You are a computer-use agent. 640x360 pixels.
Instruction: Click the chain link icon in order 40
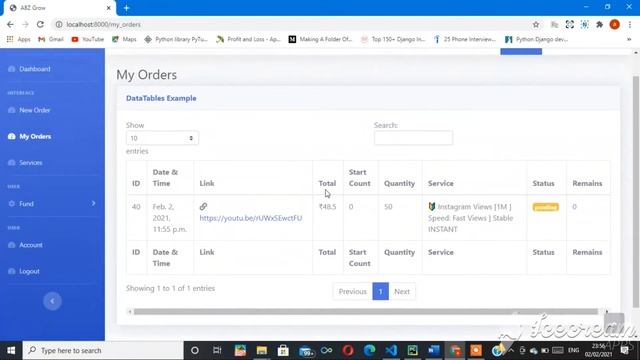click(203, 207)
